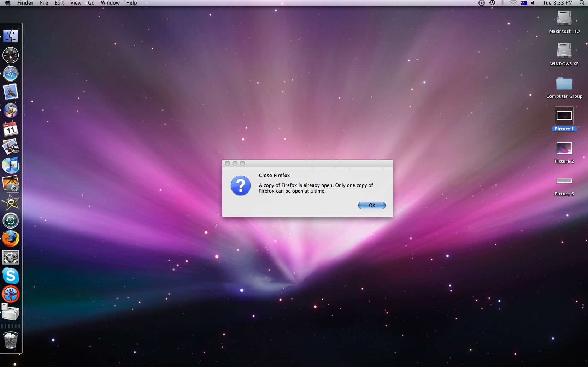Open iCal calendar in the Dock
This screenshot has width=588, height=367.
tap(11, 129)
